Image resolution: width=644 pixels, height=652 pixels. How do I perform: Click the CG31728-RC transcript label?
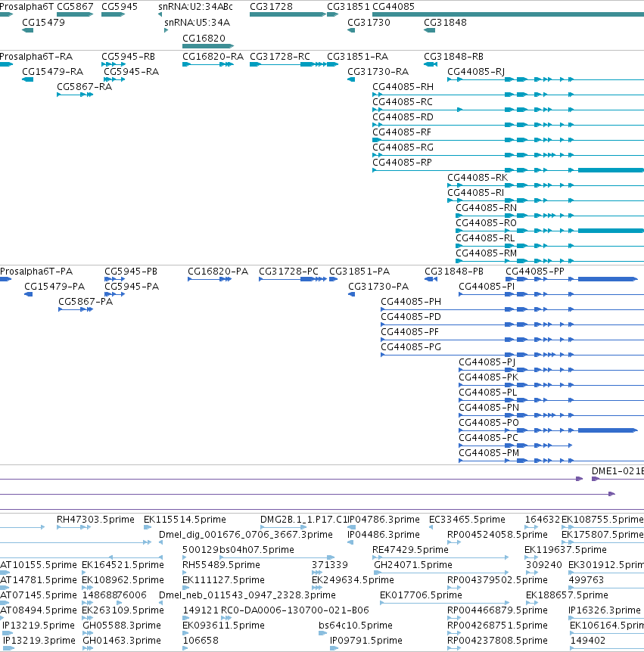[x=280, y=57]
